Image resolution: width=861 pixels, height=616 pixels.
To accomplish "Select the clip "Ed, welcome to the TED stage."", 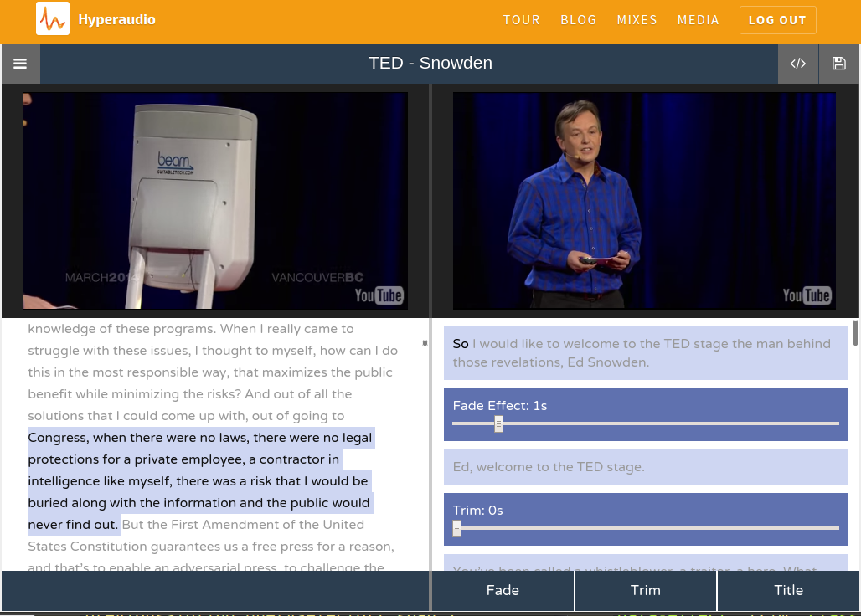I will pyautogui.click(x=646, y=467).
